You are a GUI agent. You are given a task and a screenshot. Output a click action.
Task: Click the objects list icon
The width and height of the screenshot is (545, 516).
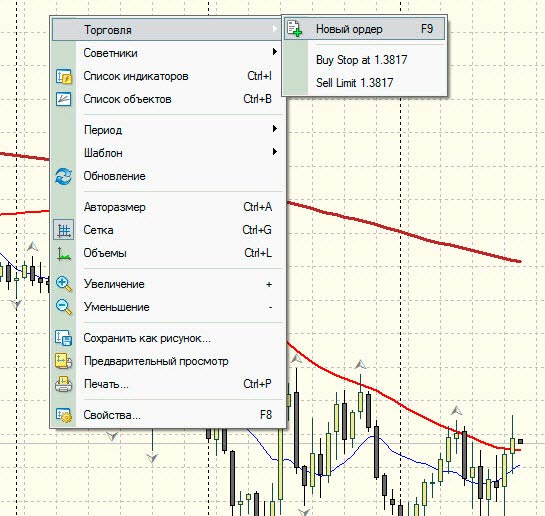point(64,99)
